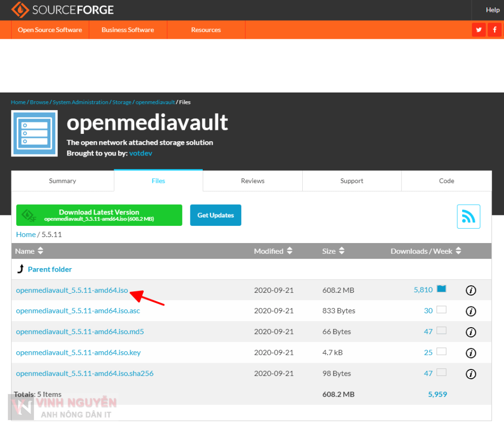Open the Storage breadcrumb link
The image size is (504, 428).
coord(122,102)
